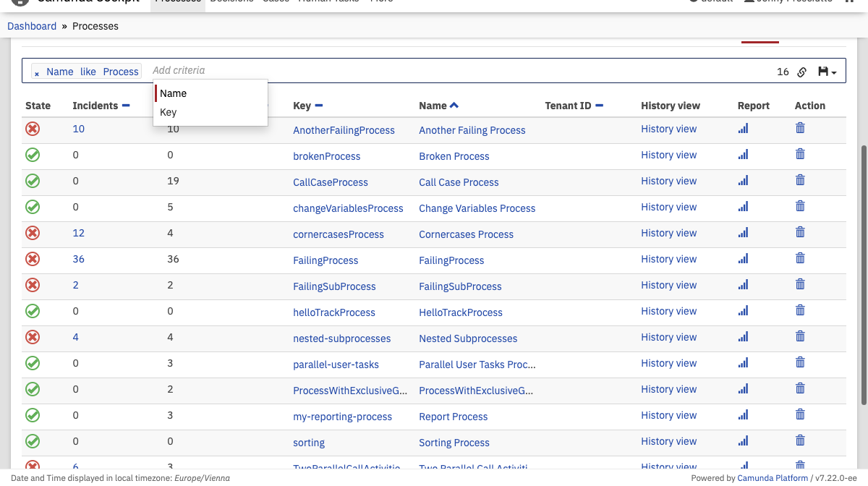Choose Key from criteria suggestions

click(x=169, y=112)
